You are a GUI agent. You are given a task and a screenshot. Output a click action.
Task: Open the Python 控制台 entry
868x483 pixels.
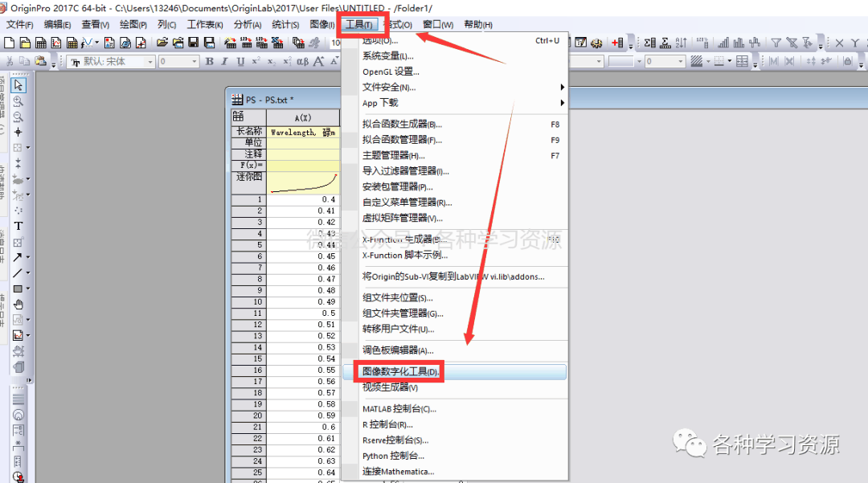coord(393,456)
